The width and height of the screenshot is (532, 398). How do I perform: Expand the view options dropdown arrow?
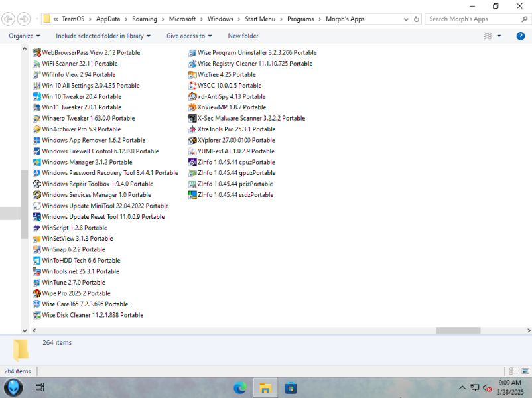tap(499, 36)
